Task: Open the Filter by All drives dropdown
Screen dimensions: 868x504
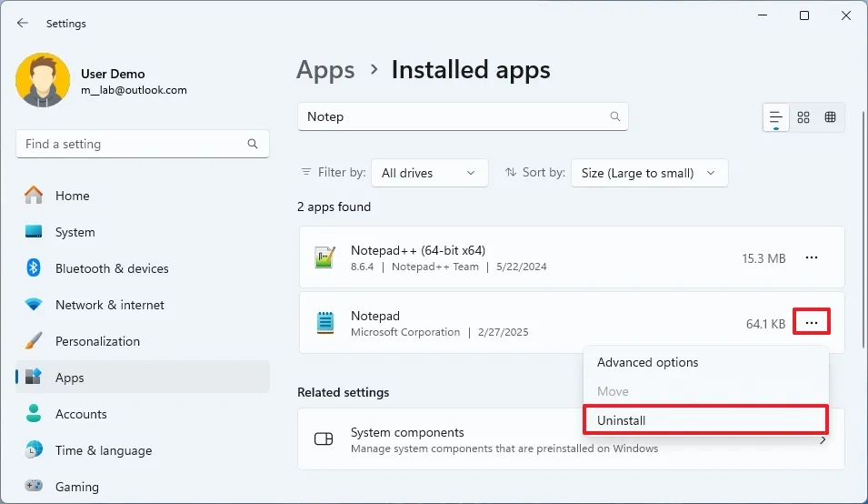Action: tap(430, 174)
